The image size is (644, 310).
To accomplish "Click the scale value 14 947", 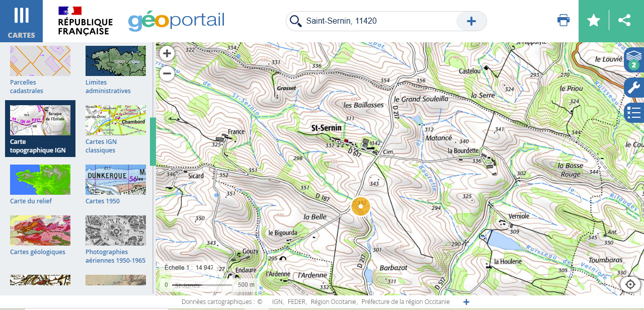I will [x=204, y=268].
